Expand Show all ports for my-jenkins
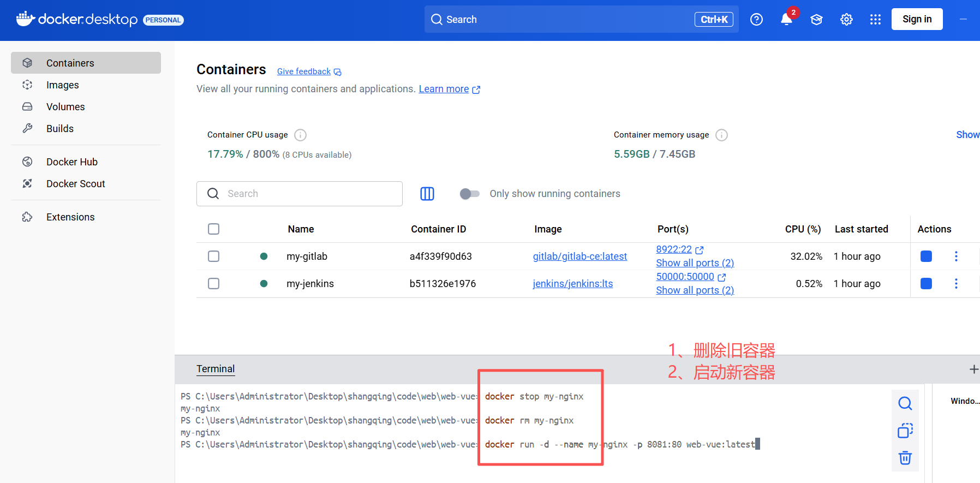The width and height of the screenshot is (980, 483). (695, 290)
